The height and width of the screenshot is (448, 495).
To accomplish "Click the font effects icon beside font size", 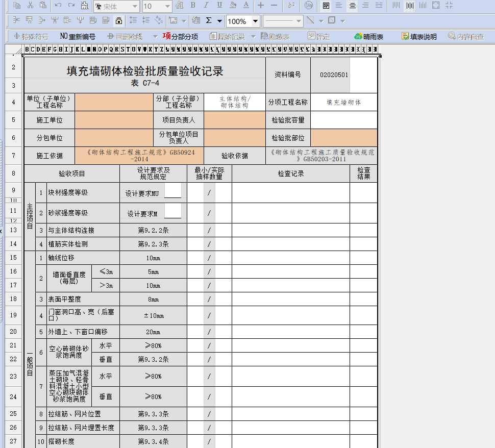I will (x=179, y=6).
